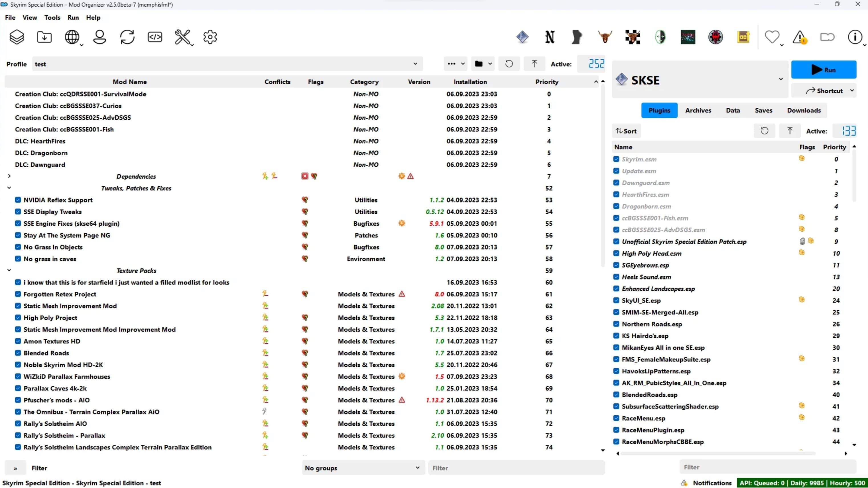Switch to the Archives tab
This screenshot has height=488, width=868.
click(698, 111)
